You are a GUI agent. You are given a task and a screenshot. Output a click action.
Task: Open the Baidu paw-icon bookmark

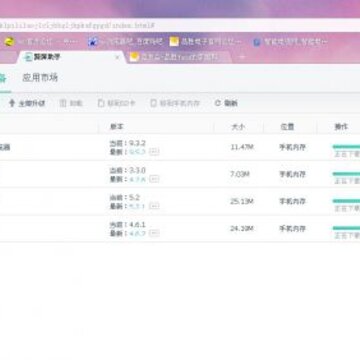[125, 42]
